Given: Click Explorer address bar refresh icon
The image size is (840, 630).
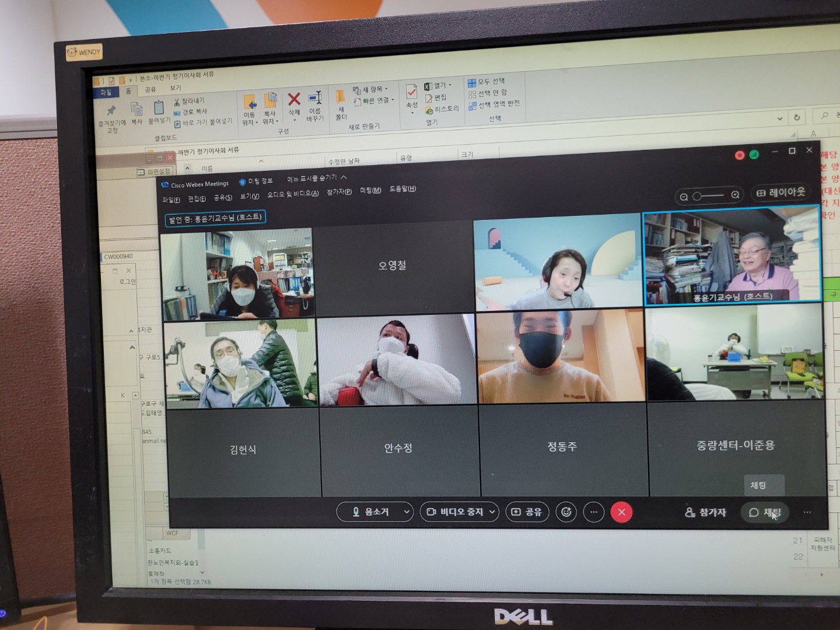Looking at the screenshot, I should coord(797,117).
